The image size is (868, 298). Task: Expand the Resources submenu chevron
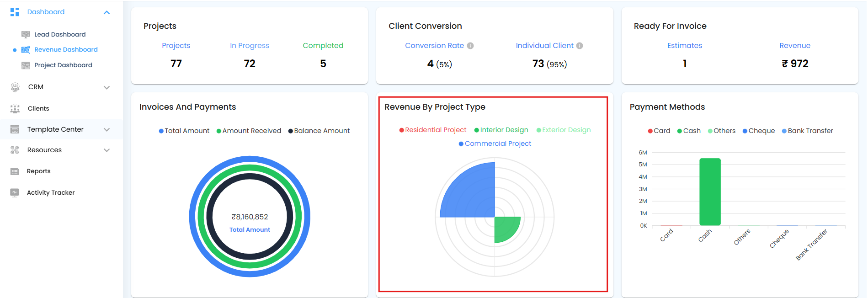point(107,150)
